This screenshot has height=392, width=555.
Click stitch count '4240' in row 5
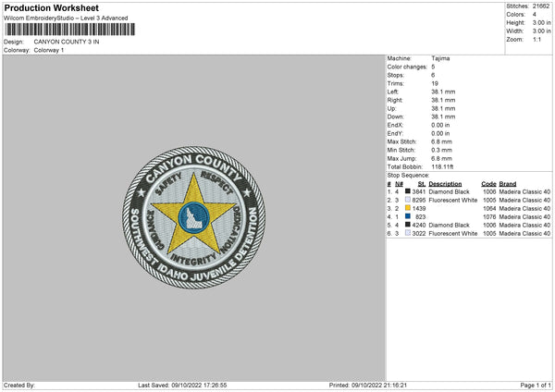click(419, 225)
